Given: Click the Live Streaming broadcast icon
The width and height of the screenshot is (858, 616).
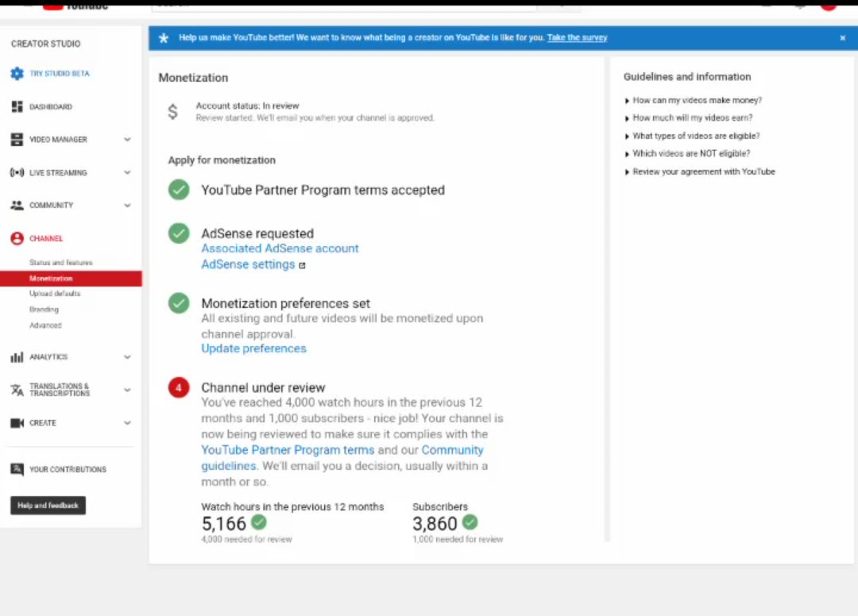Looking at the screenshot, I should point(17,173).
